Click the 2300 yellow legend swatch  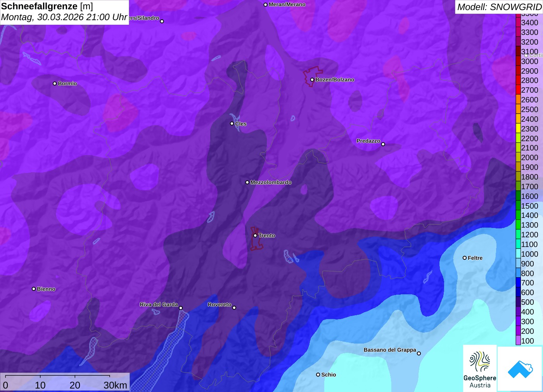tap(518, 129)
